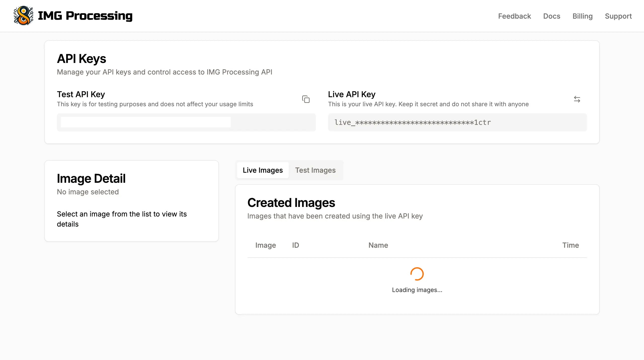
Task: Open the Feedback link
Action: [x=514, y=16]
